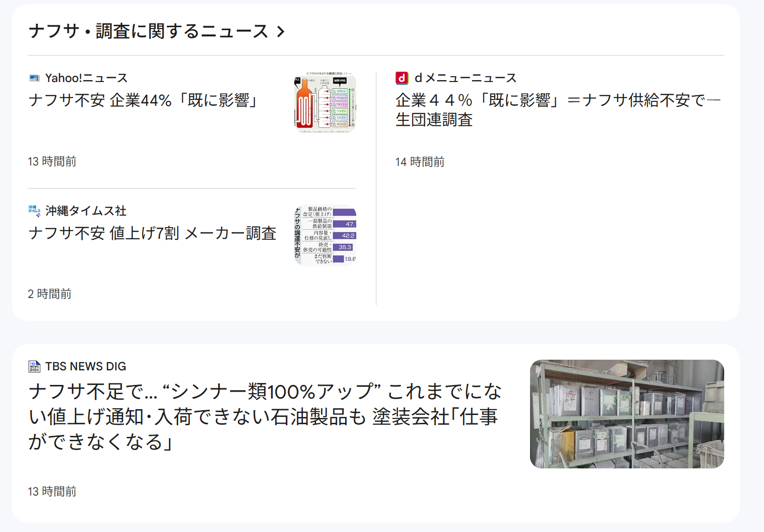The height and width of the screenshot is (532, 764).
Task: Open the シンナー類100%アップ headline article
Action: (265, 416)
